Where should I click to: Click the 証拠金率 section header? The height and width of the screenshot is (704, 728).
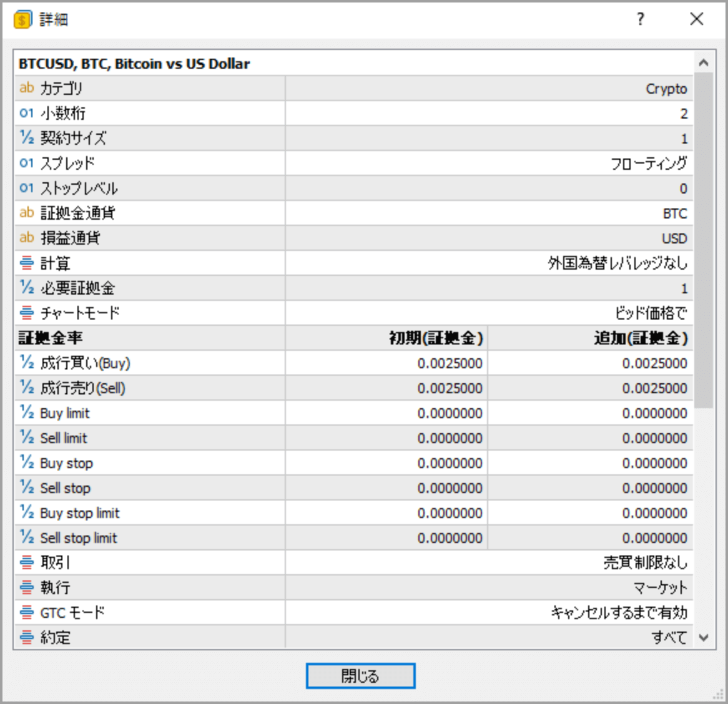pos(51,338)
